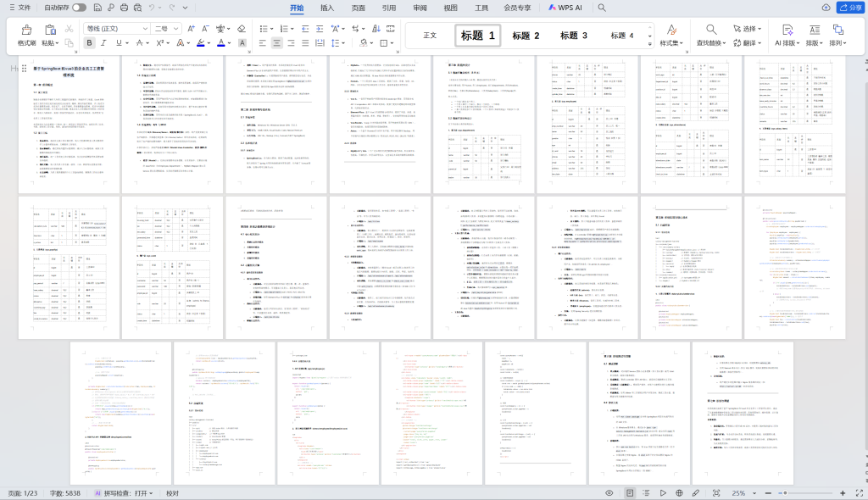Image resolution: width=868 pixels, height=500 pixels.
Task: Switch to the 插入 tab
Action: point(327,8)
